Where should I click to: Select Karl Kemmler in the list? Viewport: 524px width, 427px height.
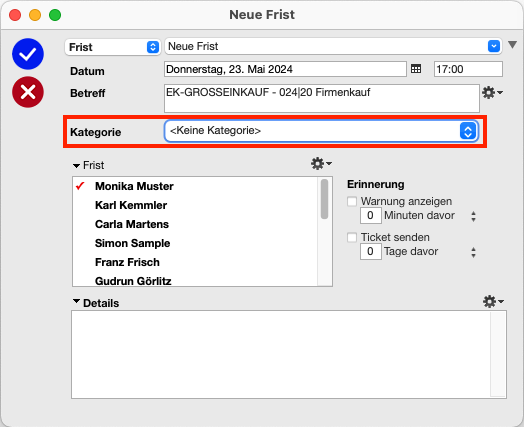pos(131,205)
